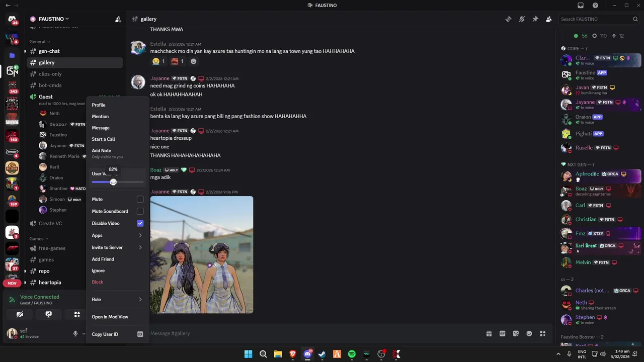The height and width of the screenshot is (362, 644).
Task: Open the sticker picker
Action: point(516,333)
